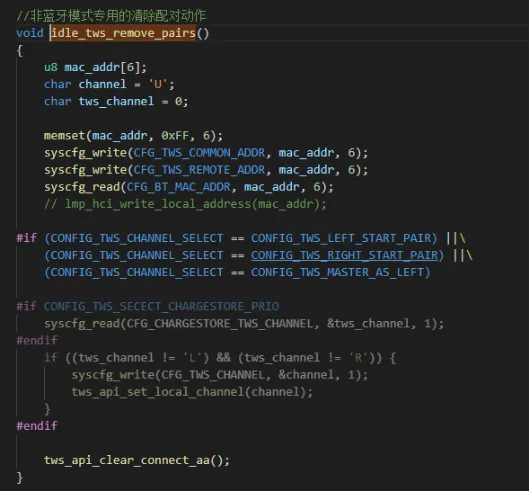
Task: Click CFG_CHARGESTORE_TWS_CHANNEL in syscfg_read
Action: click(x=220, y=323)
